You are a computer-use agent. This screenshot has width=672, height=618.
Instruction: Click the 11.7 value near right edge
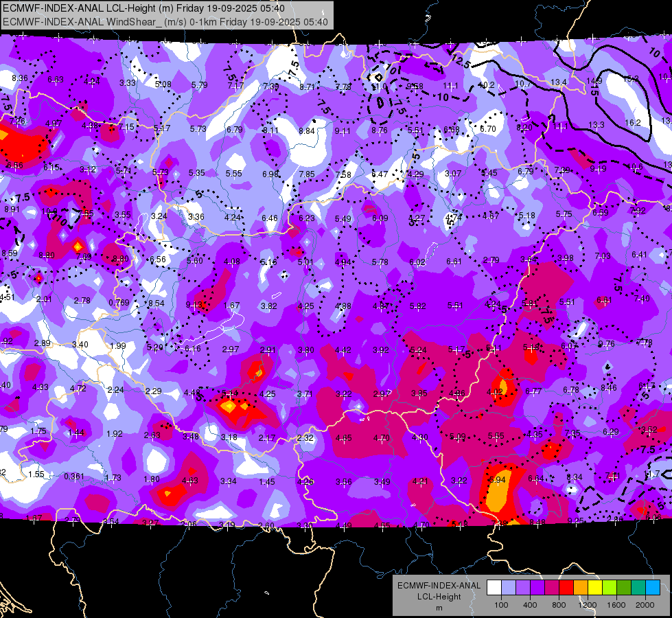click(651, 474)
